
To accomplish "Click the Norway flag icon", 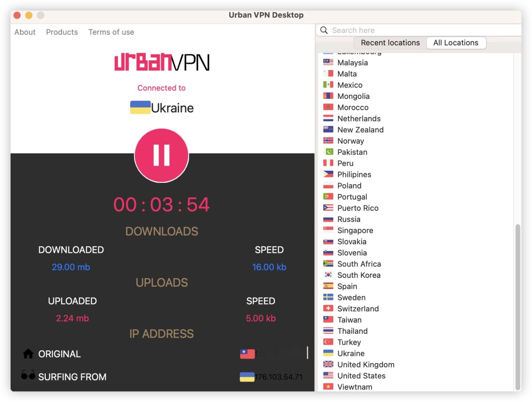I will [328, 141].
